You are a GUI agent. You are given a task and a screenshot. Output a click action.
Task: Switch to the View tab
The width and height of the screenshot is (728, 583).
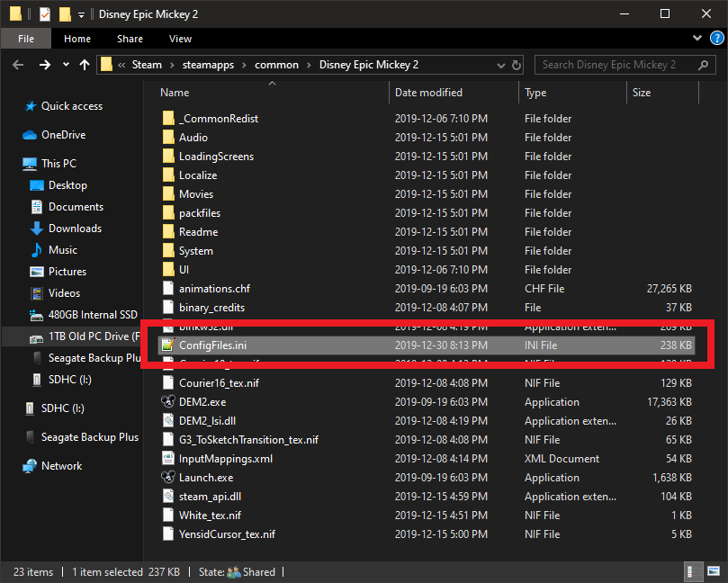tap(180, 39)
